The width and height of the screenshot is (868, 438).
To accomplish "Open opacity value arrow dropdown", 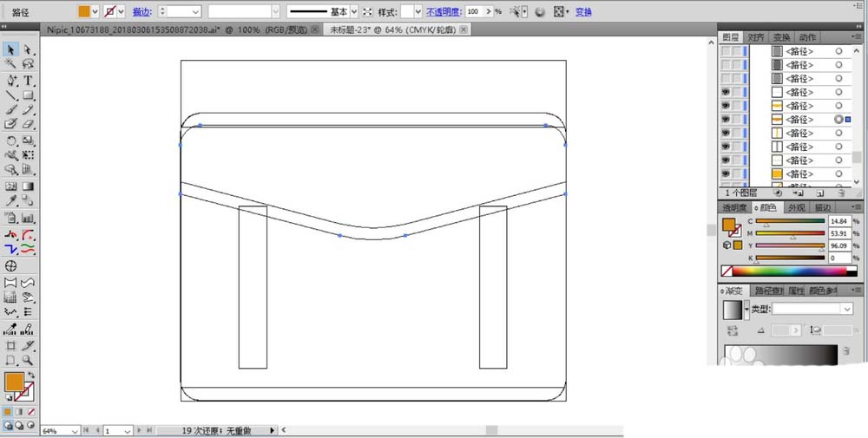I will 488,11.
